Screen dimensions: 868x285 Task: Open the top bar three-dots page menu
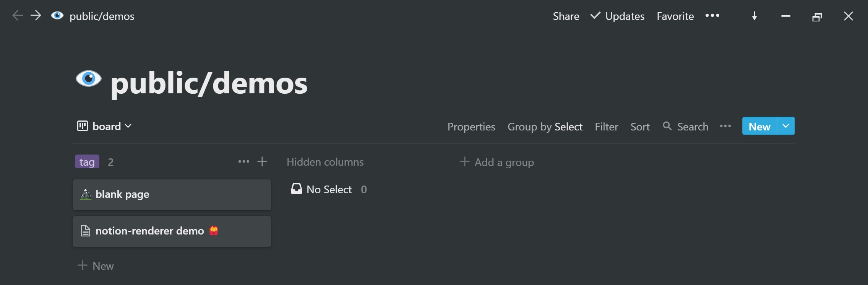click(712, 16)
